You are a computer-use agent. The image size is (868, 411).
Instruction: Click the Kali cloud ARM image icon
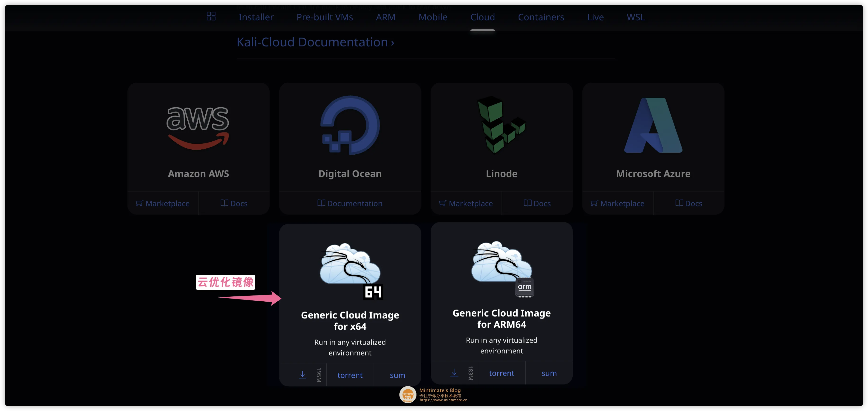tap(502, 268)
